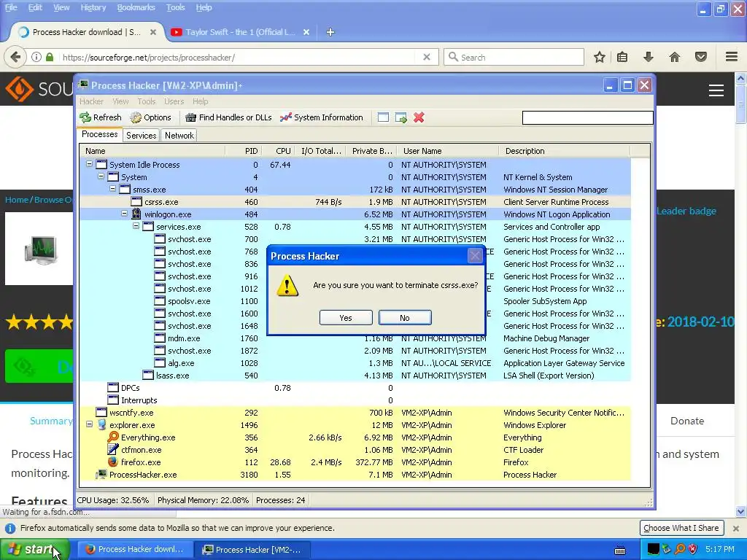
Task: Switch to the Network tab
Action: point(179,135)
